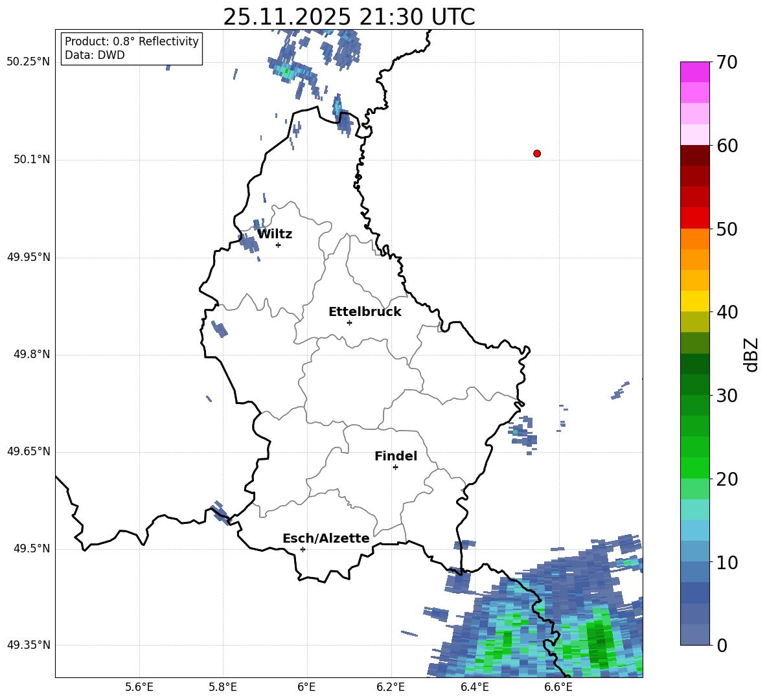Click the 49.65°N latitude label
The width and height of the screenshot is (767, 700).
[29, 451]
